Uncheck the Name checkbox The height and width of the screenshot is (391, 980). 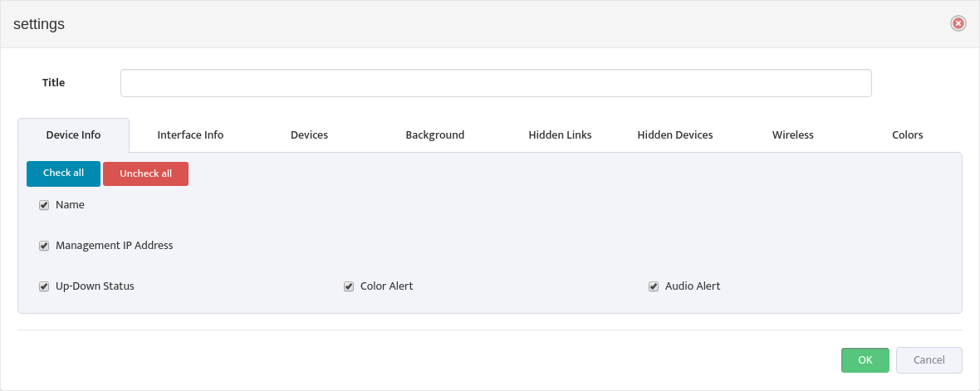44,206
